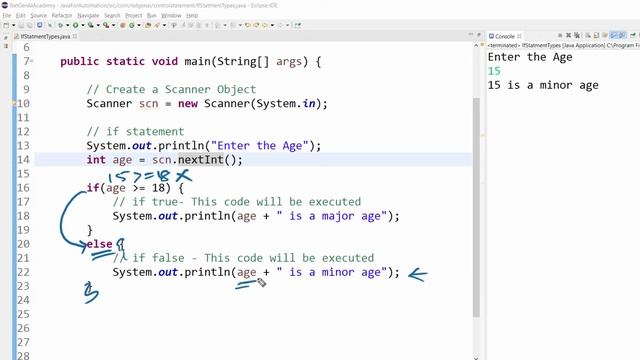This screenshot has height=360, width=640.
Task: Expand the Back history dropdown arrow
Action: 272,25
